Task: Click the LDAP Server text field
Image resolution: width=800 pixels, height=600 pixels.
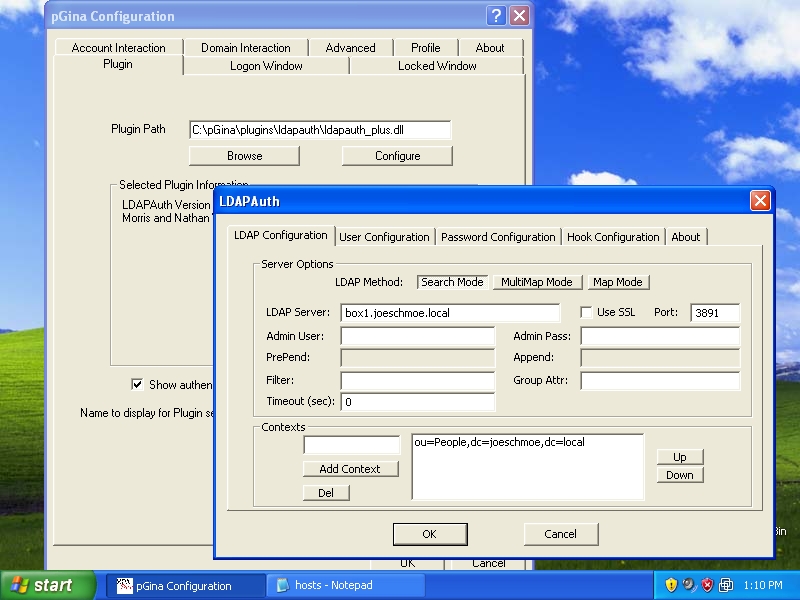Action: [x=450, y=313]
